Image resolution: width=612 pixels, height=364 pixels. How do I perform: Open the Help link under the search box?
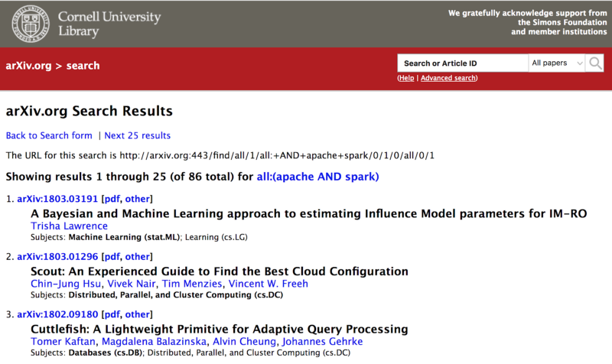point(406,78)
